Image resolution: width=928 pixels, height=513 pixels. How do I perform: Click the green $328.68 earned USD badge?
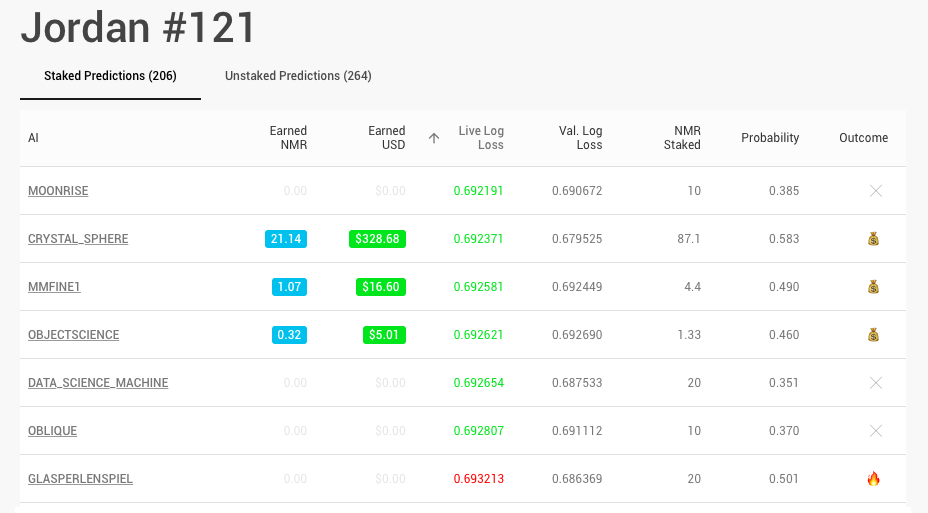click(377, 239)
